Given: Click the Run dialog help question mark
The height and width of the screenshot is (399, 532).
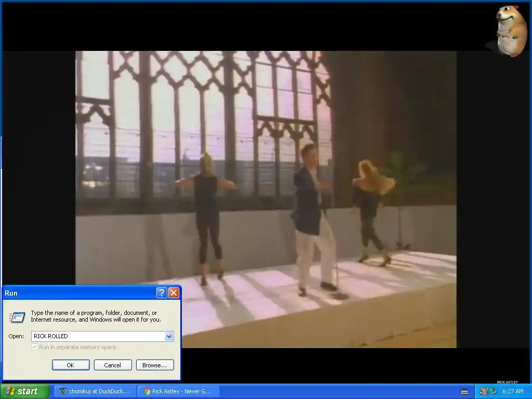Looking at the screenshot, I should click(x=162, y=293).
